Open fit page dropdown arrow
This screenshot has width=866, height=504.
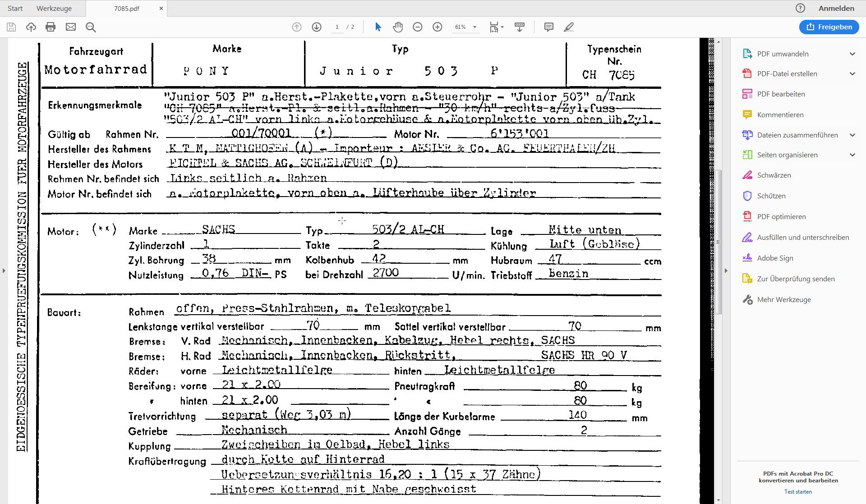(x=502, y=27)
